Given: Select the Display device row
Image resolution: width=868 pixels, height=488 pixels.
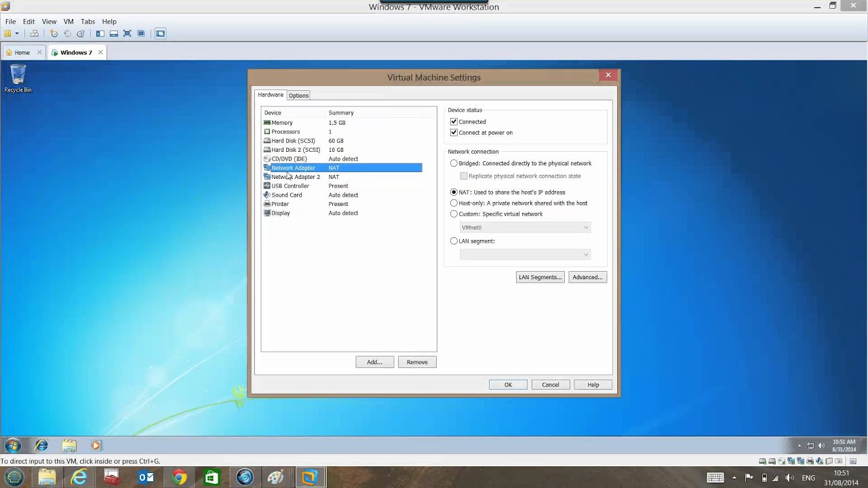Looking at the screenshot, I should (x=342, y=213).
